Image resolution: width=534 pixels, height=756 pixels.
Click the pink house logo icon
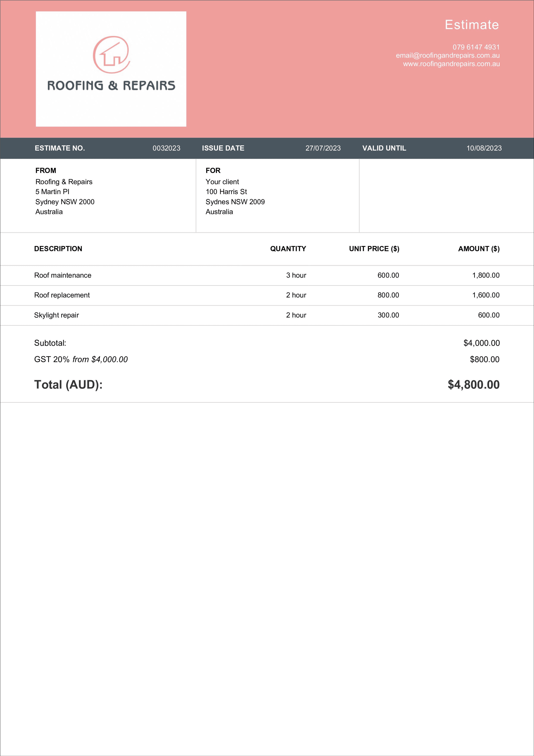coord(112,55)
